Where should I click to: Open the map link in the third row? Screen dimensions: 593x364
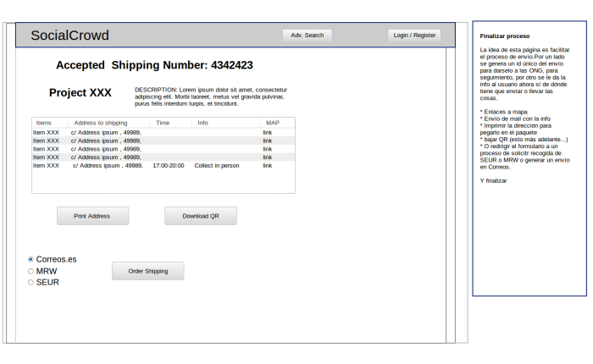(268, 149)
